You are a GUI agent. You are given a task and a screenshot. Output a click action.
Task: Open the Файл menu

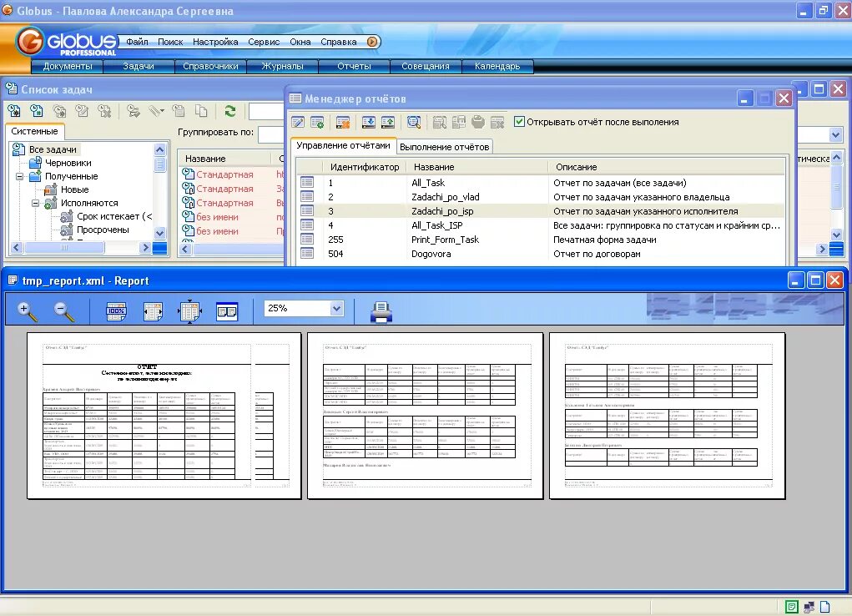[x=137, y=42]
